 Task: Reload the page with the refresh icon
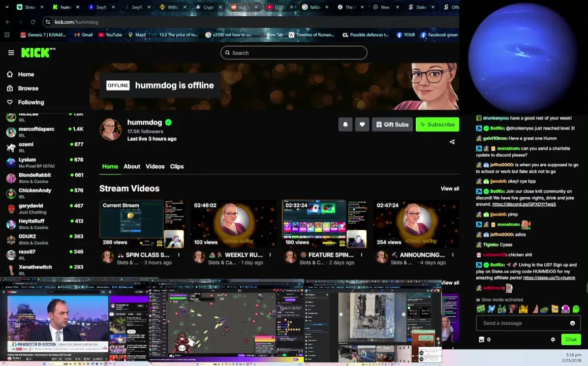33,22
